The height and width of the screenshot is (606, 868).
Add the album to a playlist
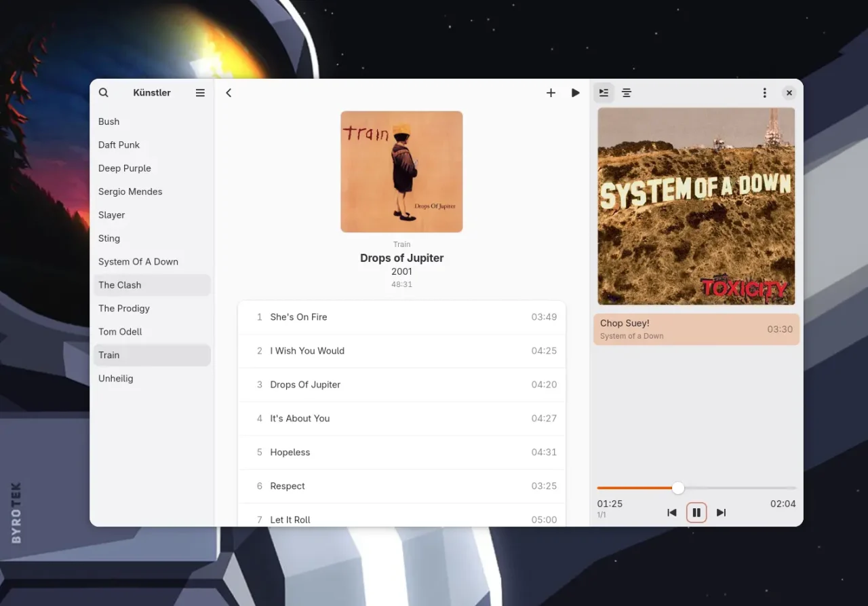[551, 92]
